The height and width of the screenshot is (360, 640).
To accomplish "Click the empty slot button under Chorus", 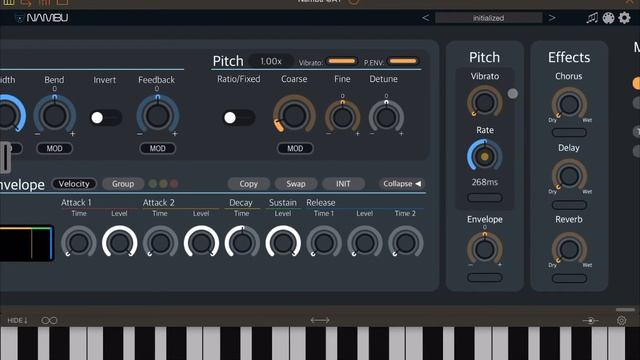I will coord(569,133).
